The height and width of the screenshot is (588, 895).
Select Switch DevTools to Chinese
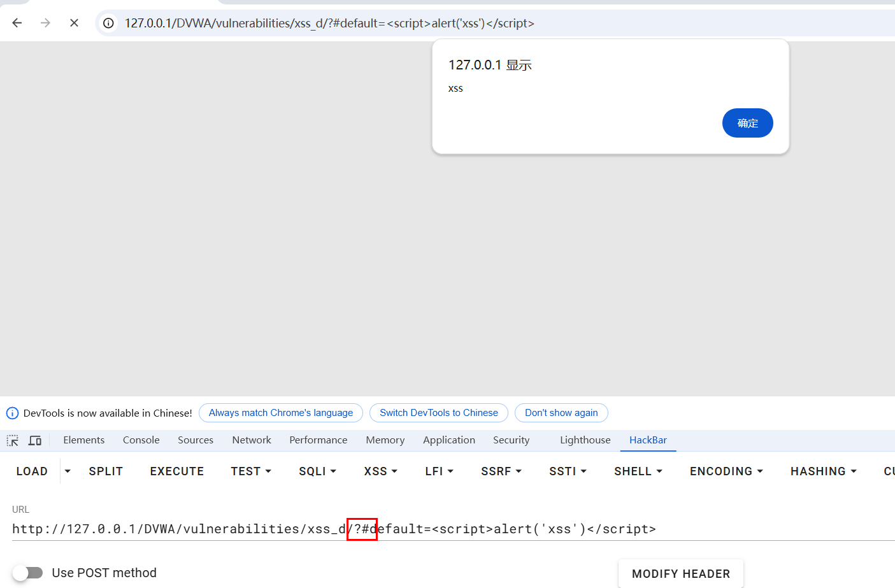point(439,413)
